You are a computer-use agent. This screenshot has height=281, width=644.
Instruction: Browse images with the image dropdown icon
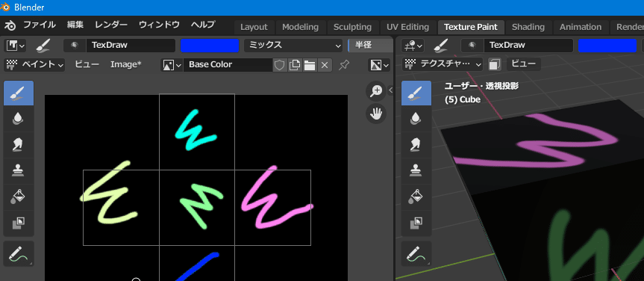tap(172, 64)
